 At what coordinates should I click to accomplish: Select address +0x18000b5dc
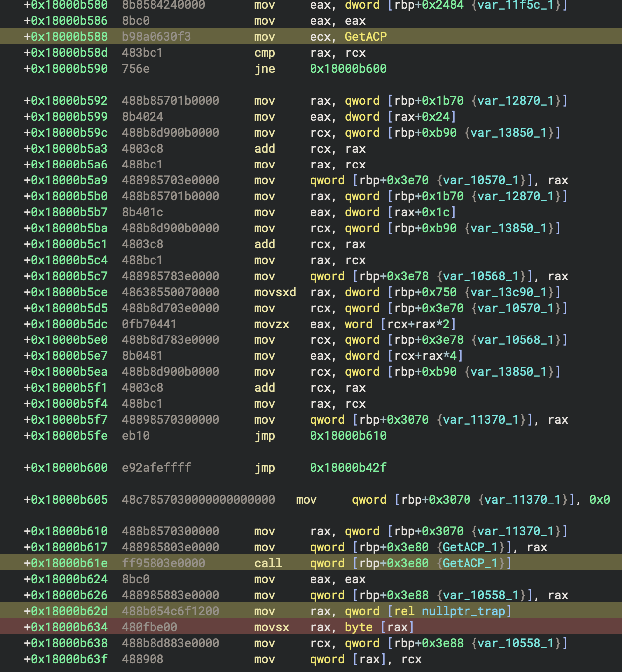(x=66, y=324)
